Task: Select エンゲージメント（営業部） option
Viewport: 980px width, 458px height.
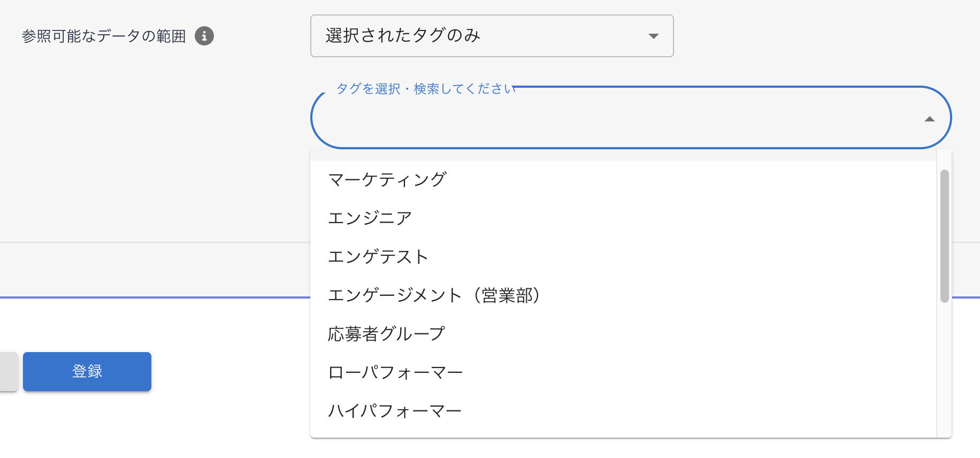Action: [x=433, y=295]
